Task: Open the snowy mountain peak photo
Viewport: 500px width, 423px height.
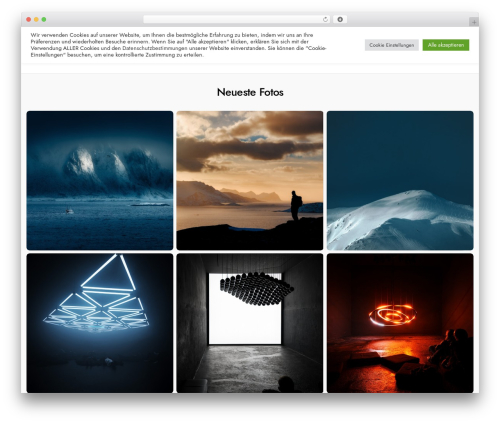Action: click(x=400, y=180)
